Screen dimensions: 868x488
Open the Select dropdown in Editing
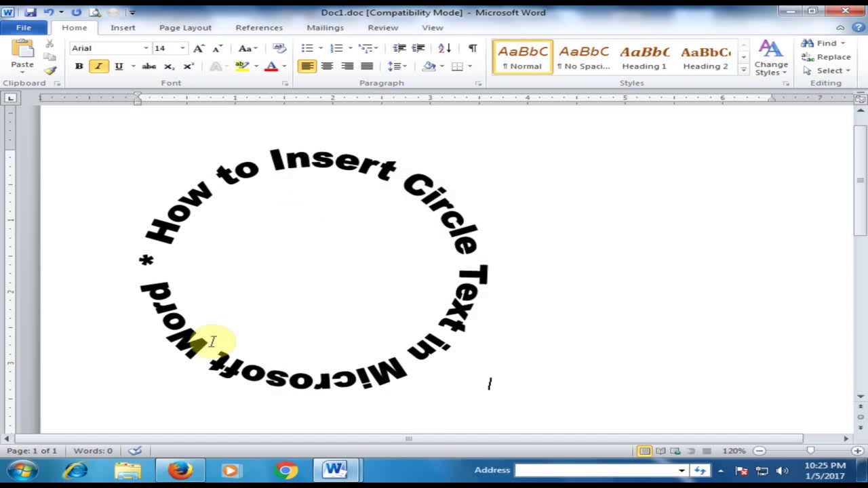click(x=825, y=70)
